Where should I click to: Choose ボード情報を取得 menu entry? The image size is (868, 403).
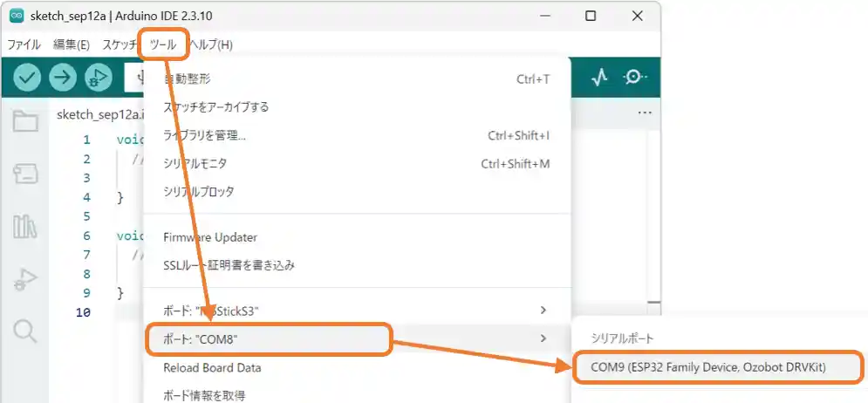[357, 395]
